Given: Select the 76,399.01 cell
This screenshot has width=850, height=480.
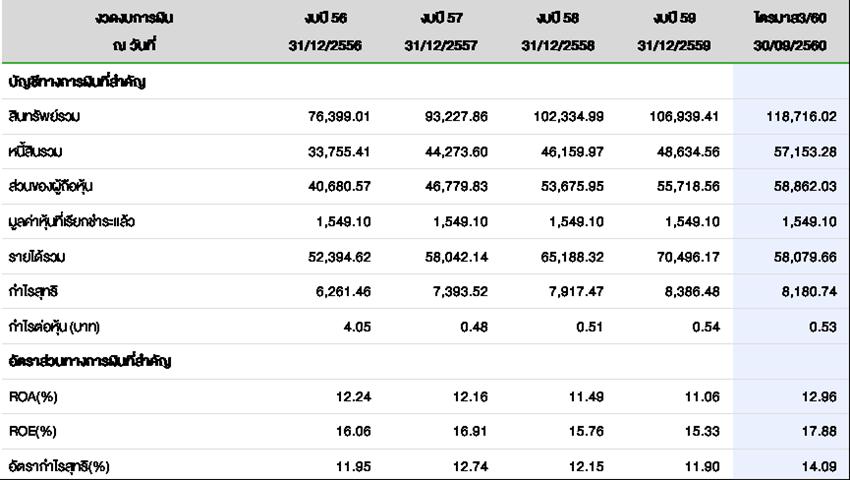Looking at the screenshot, I should coord(337,117).
